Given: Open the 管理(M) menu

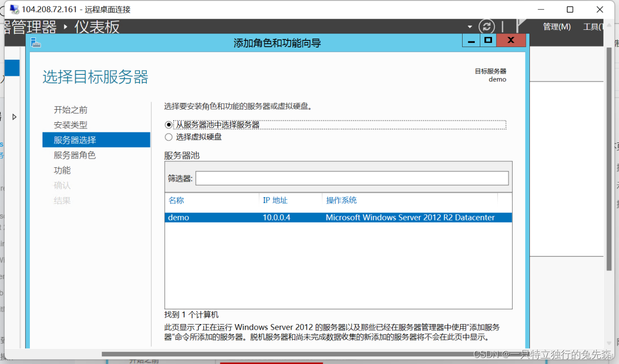Looking at the screenshot, I should 557,27.
